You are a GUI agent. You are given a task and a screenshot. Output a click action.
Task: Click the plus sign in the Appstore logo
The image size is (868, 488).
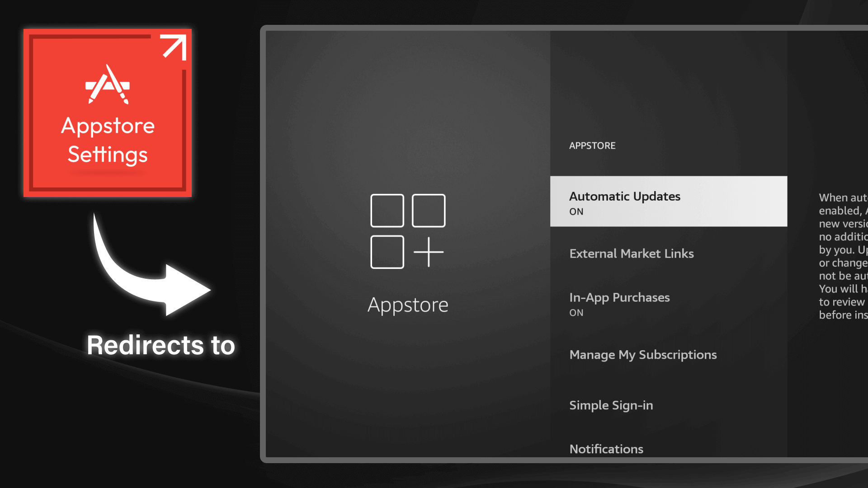point(429,251)
